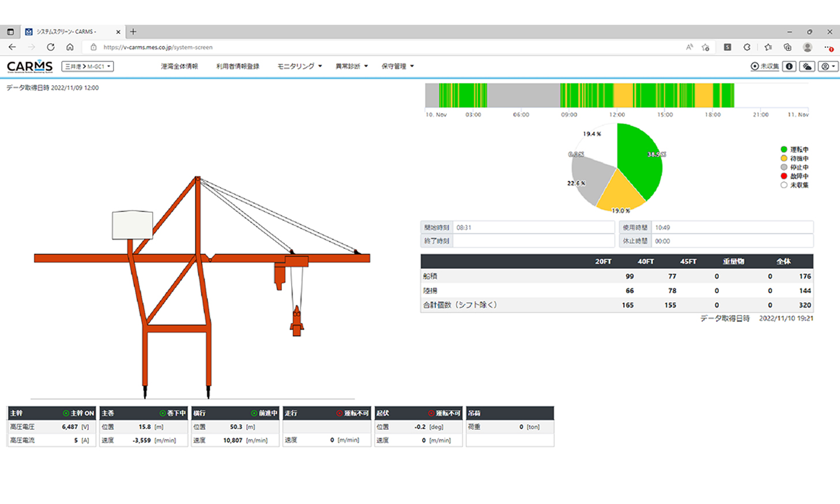
Task: Expand the 異常診断 menu
Action: tap(352, 66)
